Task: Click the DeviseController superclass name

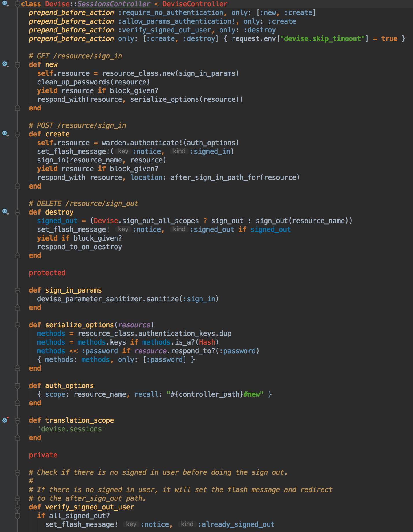Action: 195,4
